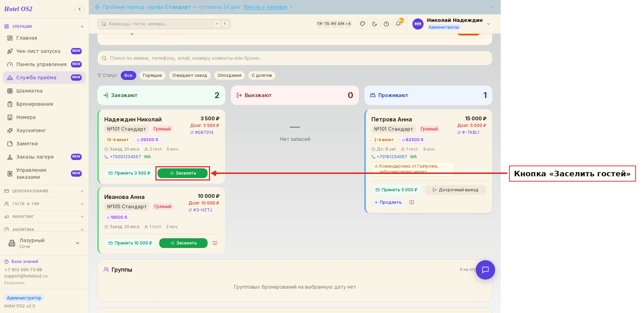Image resolution: width=644 pixels, height=313 pixels.
Task: Toggle dark mode moon icon
Action: [375, 24]
